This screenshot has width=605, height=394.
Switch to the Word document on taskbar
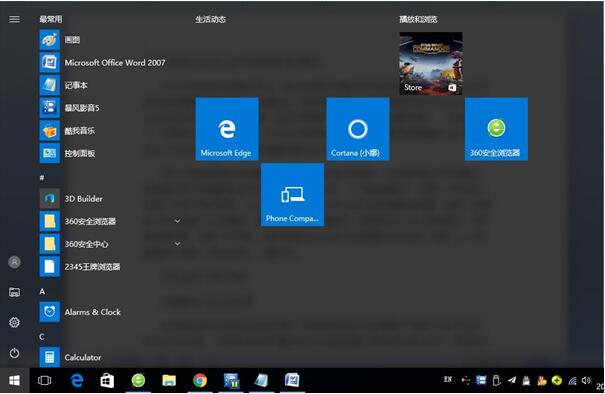click(x=292, y=380)
